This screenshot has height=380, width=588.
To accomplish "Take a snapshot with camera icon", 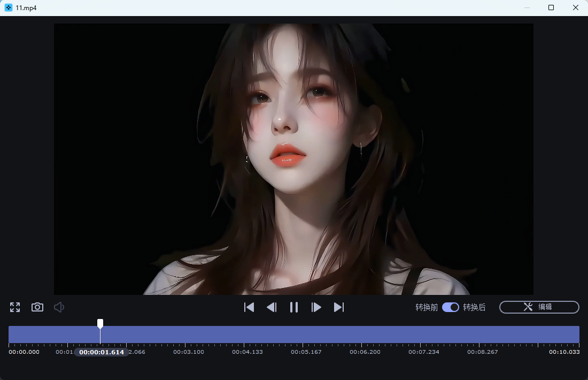I will (x=37, y=307).
